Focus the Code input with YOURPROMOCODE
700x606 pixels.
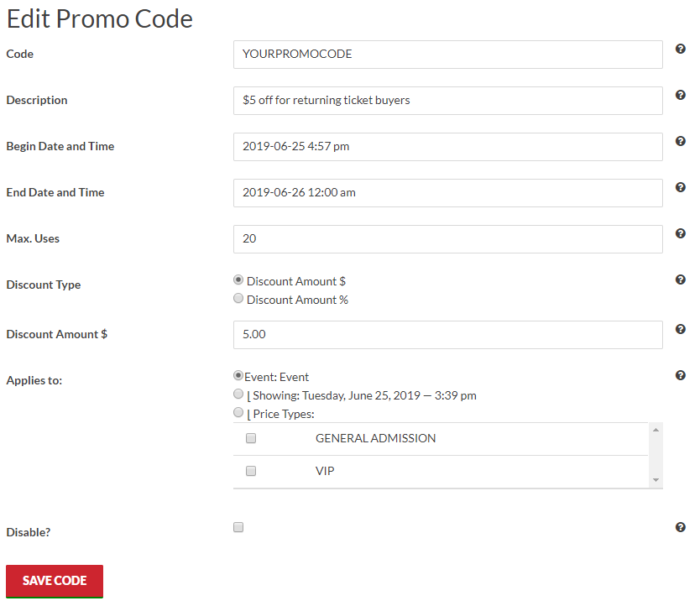[447, 55]
